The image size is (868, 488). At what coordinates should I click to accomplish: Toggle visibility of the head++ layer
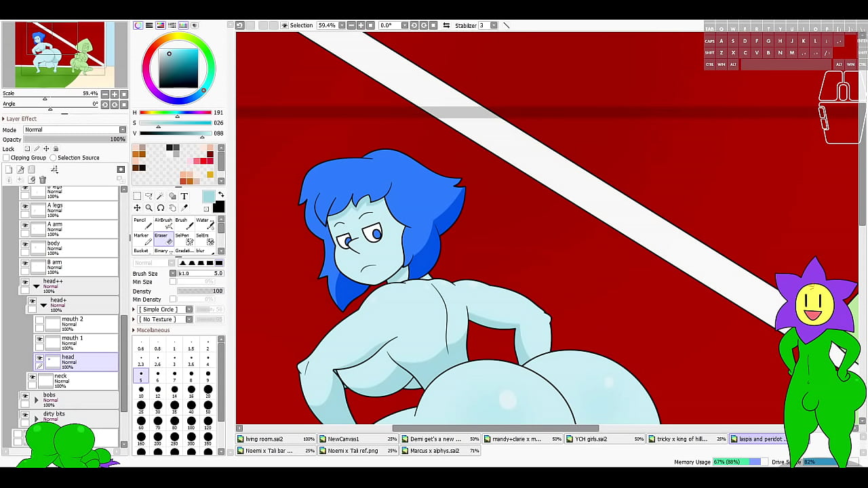[26, 282]
